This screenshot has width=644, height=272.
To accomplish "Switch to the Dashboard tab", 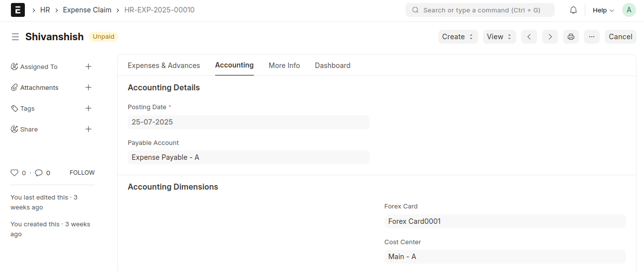I will click(x=332, y=66).
